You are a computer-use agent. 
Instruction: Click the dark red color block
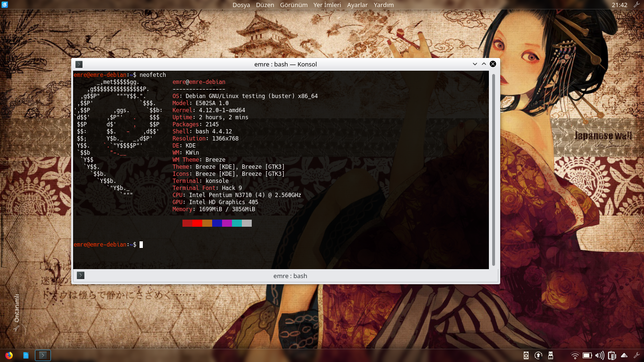click(187, 223)
